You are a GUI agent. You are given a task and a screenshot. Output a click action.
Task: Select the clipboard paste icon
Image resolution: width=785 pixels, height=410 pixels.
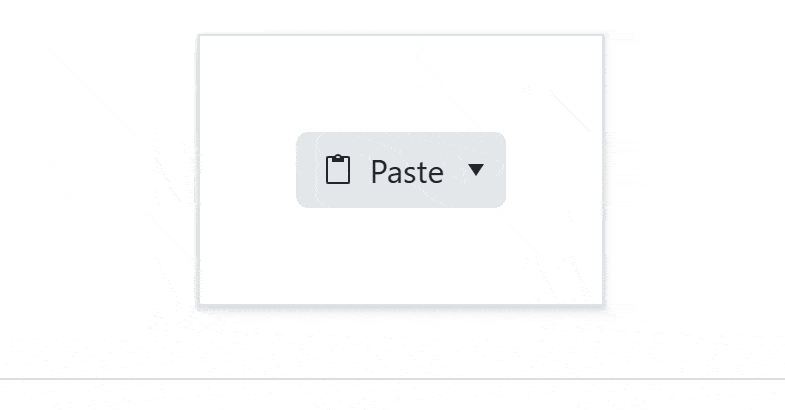(x=338, y=170)
